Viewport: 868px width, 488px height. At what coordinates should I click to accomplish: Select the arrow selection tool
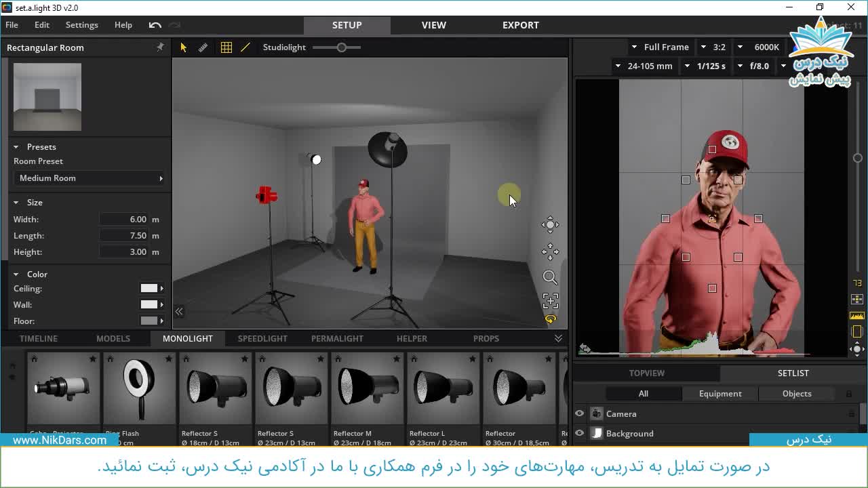[183, 47]
